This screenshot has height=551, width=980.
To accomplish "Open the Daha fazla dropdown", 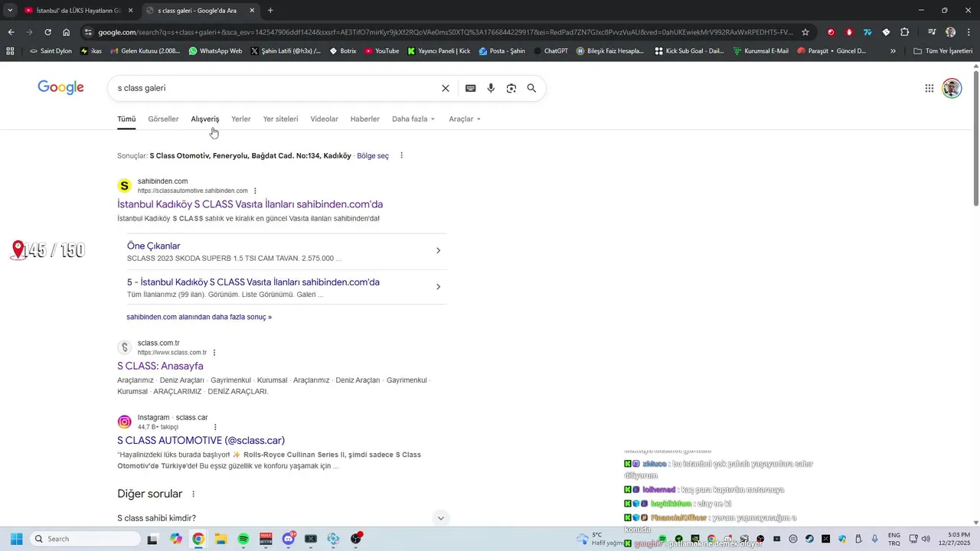I will 413,119.
